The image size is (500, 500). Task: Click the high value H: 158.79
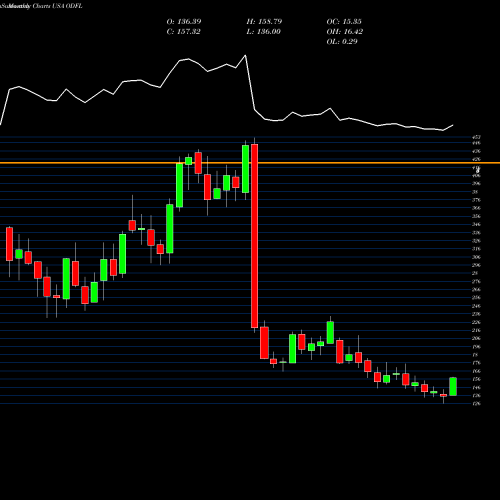pos(264,22)
